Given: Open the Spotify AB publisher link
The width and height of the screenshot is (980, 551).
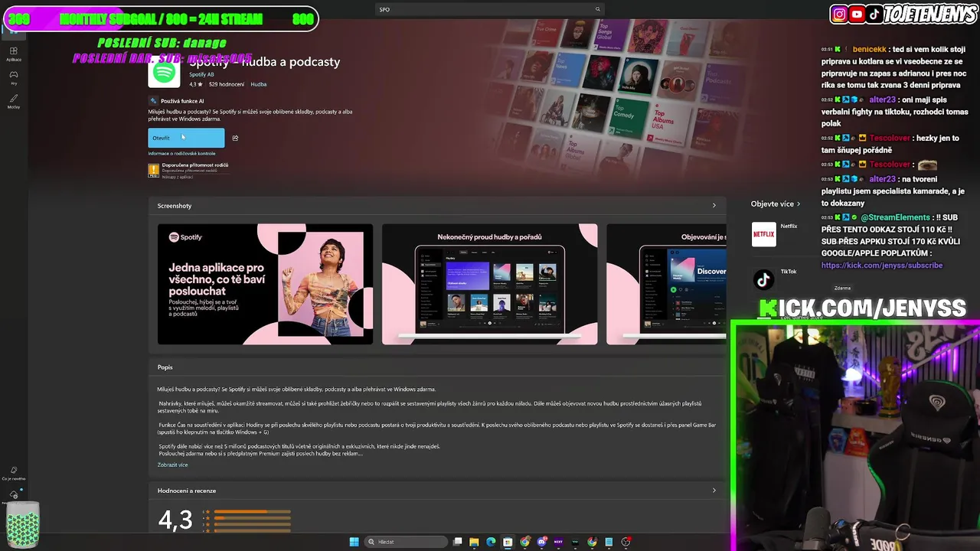Looking at the screenshot, I should 201,75.
